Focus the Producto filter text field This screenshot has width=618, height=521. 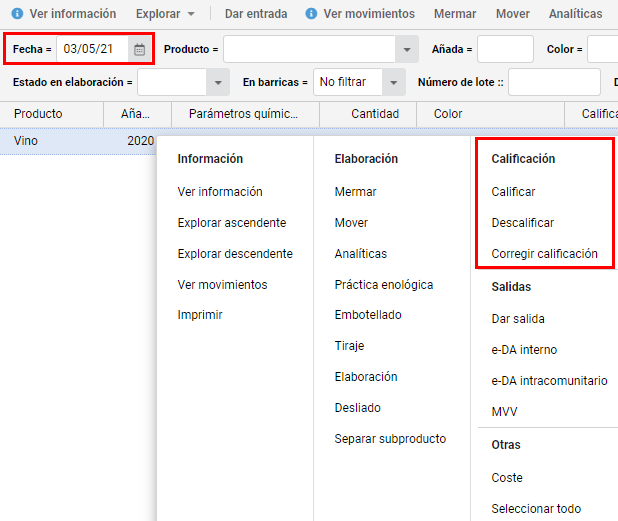309,49
